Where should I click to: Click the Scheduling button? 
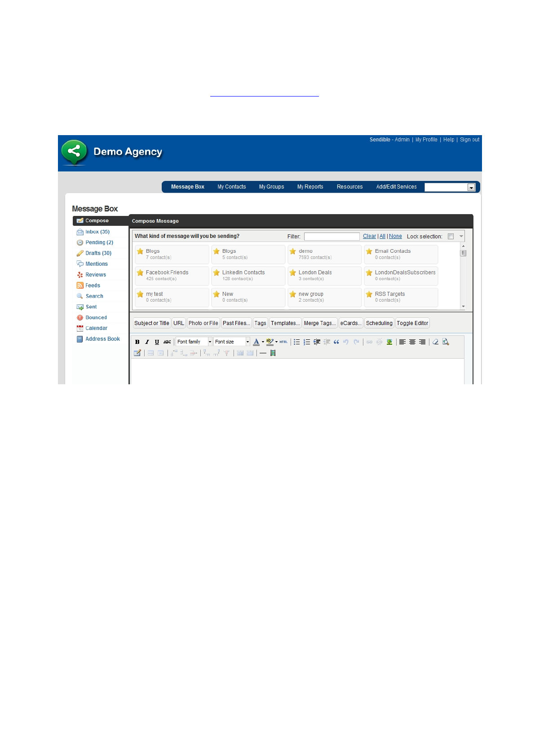379,323
